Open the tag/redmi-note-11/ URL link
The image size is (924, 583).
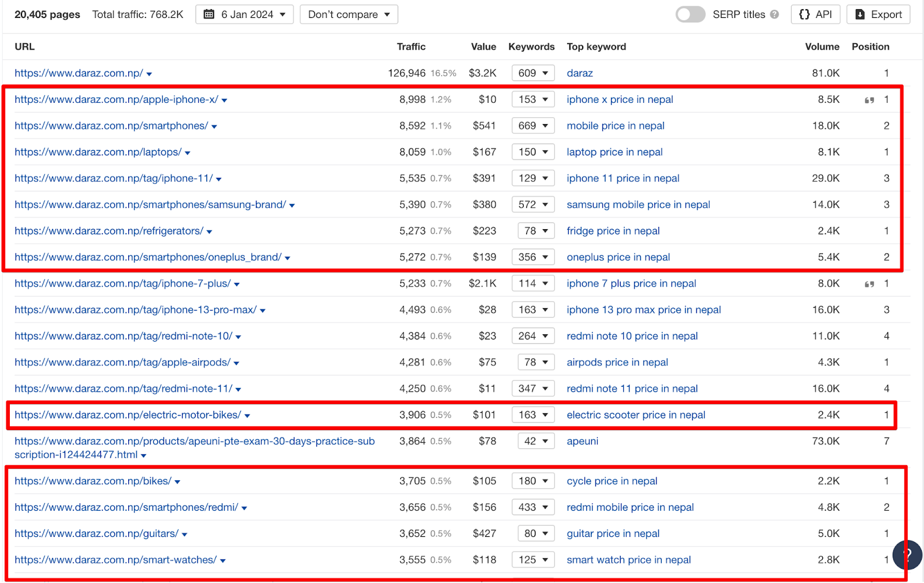pos(124,388)
